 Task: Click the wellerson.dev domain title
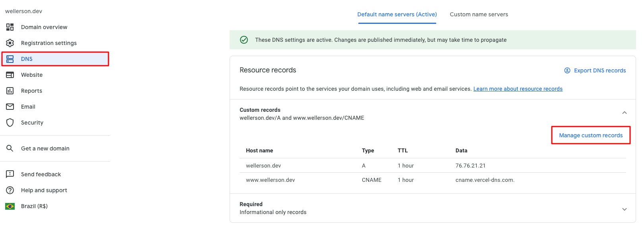pyautogui.click(x=23, y=11)
